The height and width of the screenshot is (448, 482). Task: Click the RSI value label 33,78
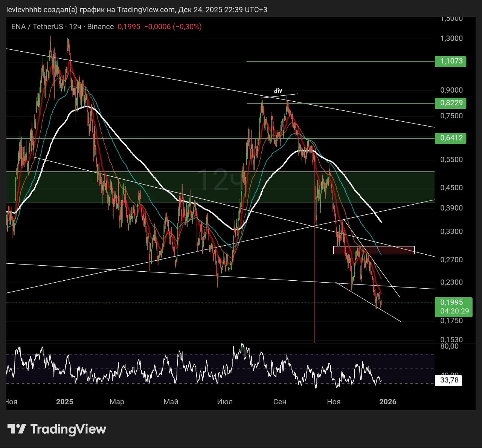pyautogui.click(x=449, y=380)
